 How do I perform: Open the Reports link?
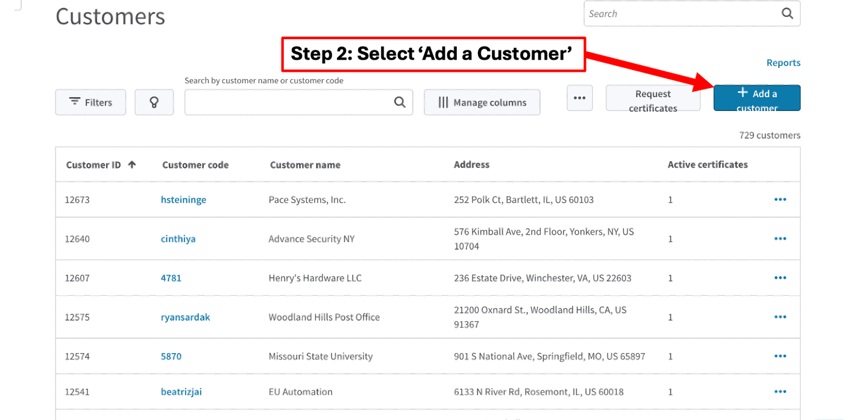click(x=783, y=63)
